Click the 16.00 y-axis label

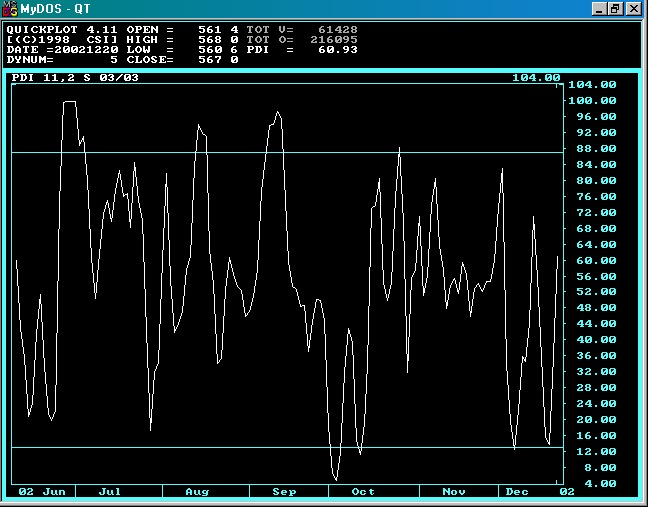[x=596, y=436]
